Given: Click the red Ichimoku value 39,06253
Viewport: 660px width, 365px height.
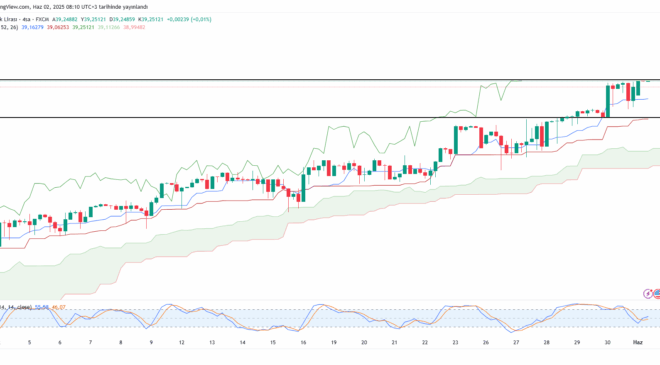Looking at the screenshot, I should [58, 27].
